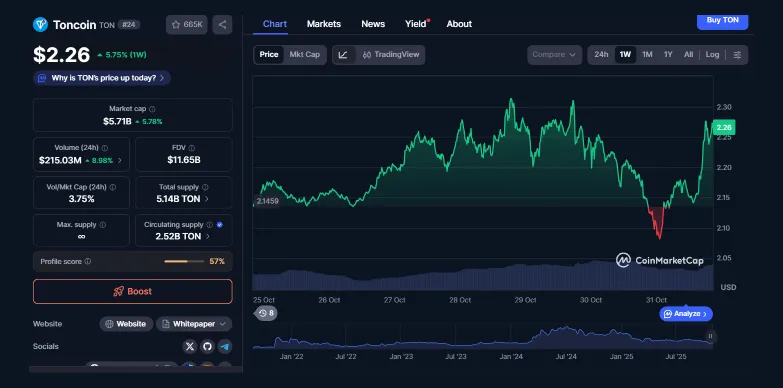783x388 pixels.
Task: Toggle Log scale on chart
Action: click(x=713, y=55)
